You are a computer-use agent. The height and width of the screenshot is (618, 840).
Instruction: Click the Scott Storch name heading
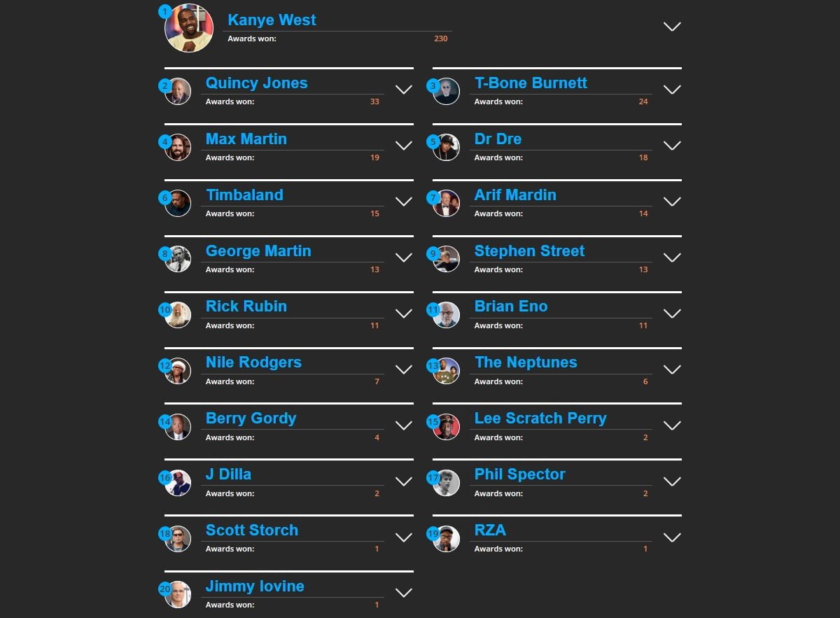click(x=252, y=531)
